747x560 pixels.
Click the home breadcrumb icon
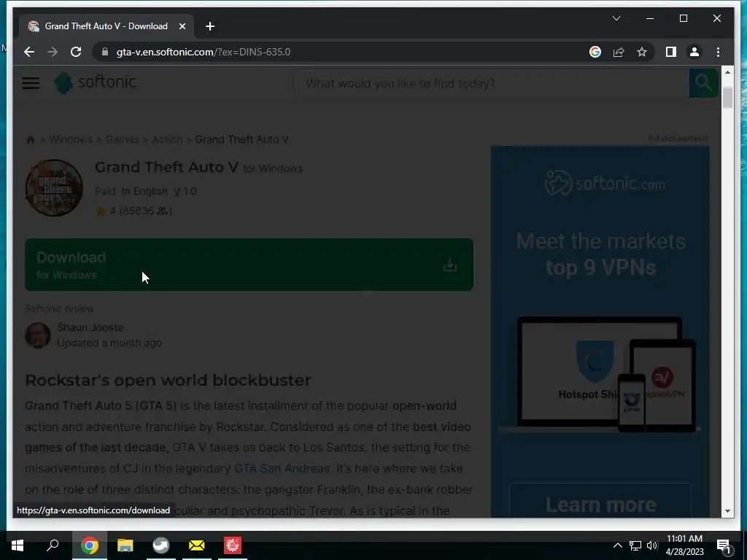(x=31, y=140)
